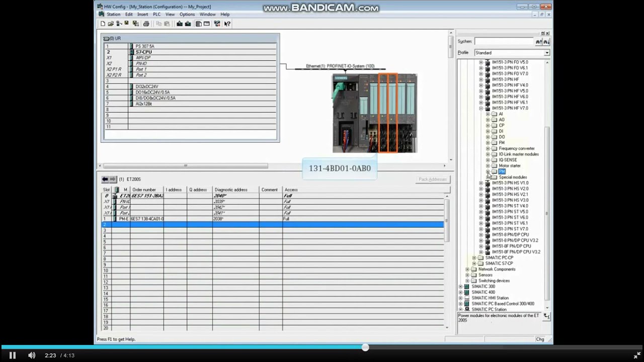This screenshot has height=362, width=644.
Task: Expand the DO folder in catalog
Action: point(488,137)
